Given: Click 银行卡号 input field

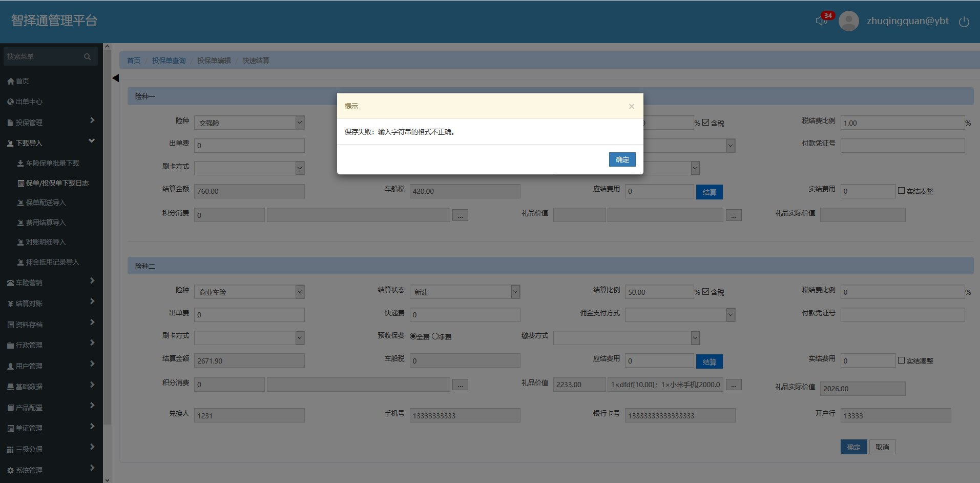Looking at the screenshot, I should pyautogui.click(x=680, y=416).
